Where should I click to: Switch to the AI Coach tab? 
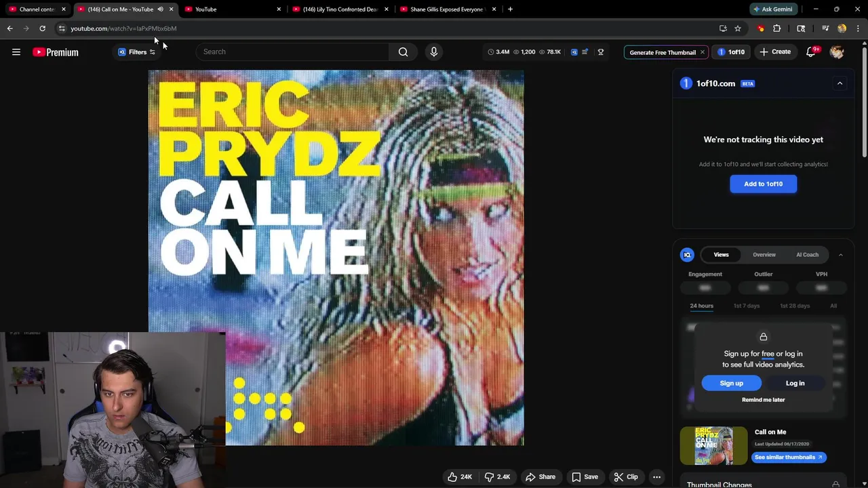click(x=807, y=255)
